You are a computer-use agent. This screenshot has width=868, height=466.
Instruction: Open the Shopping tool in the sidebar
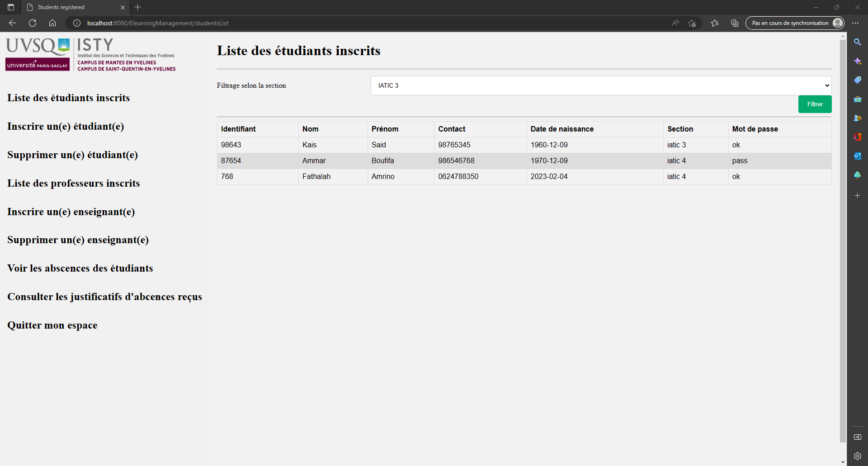click(858, 80)
